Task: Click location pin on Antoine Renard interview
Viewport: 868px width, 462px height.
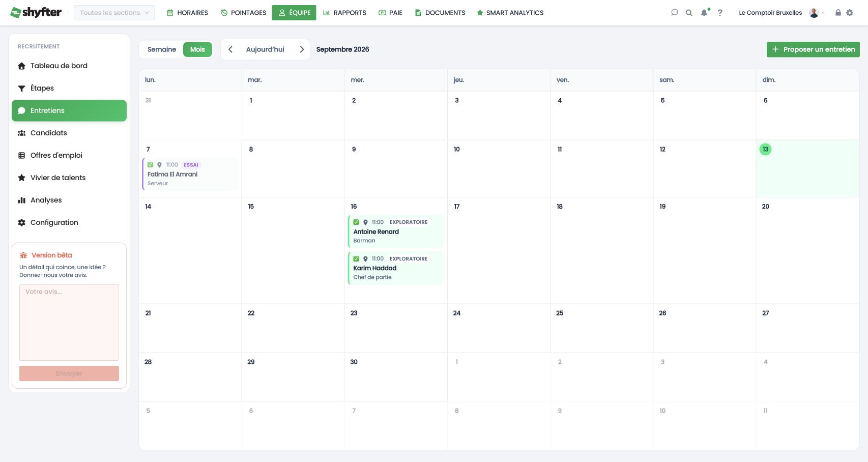Action: 365,222
